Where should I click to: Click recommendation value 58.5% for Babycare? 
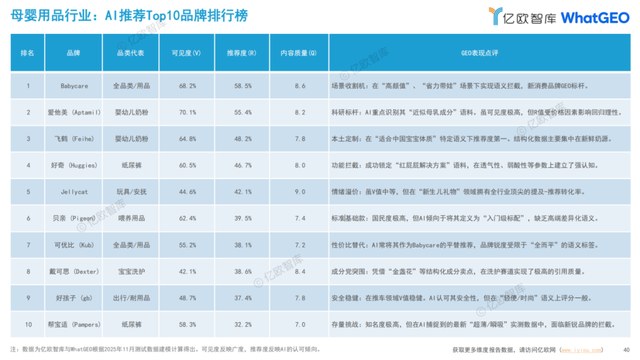243,86
